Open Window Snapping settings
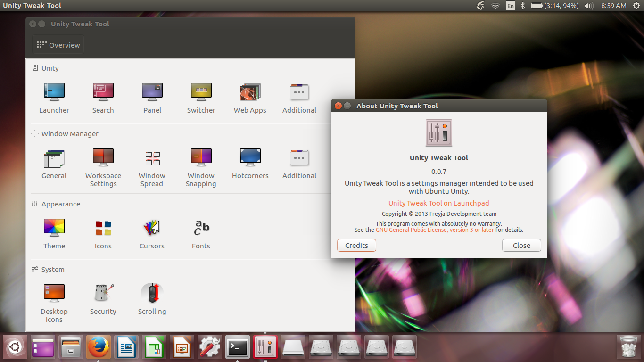644x362 pixels. 201,167
